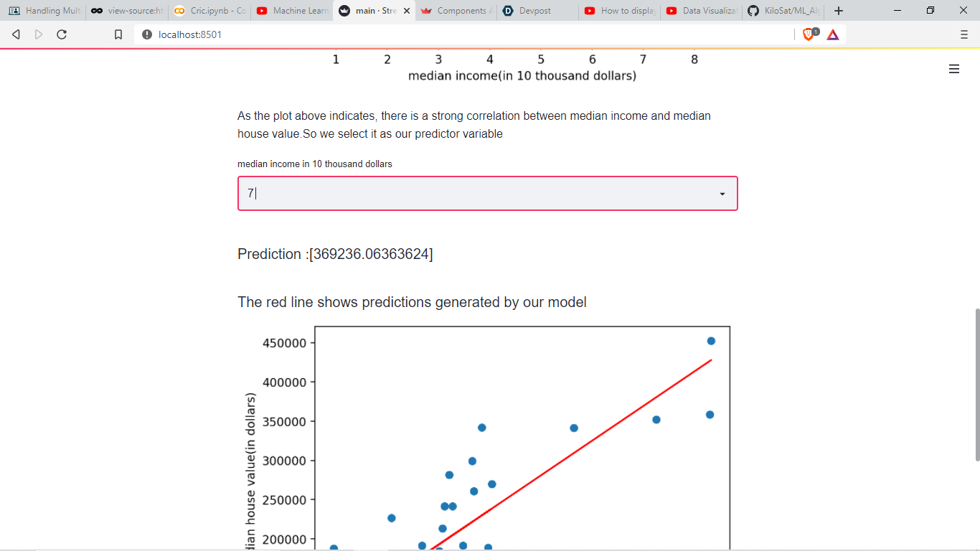Switch to the Data Visualization YouTube tab

(699, 11)
